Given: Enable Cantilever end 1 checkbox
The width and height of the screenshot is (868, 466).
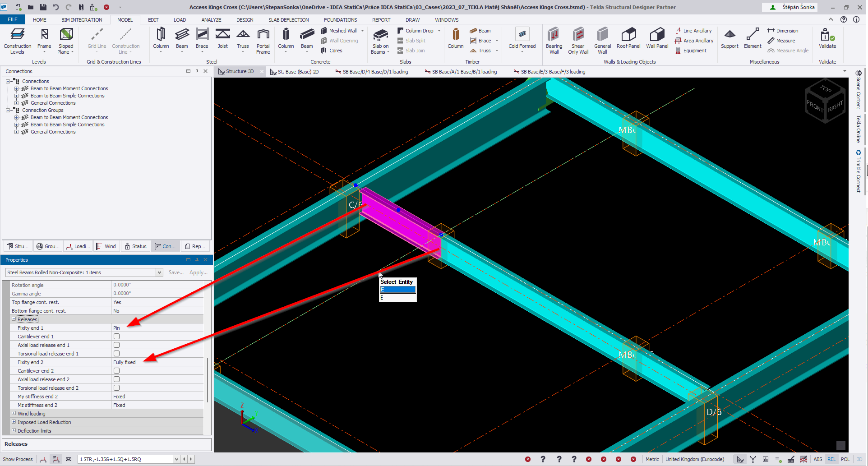Looking at the screenshot, I should pos(117,337).
